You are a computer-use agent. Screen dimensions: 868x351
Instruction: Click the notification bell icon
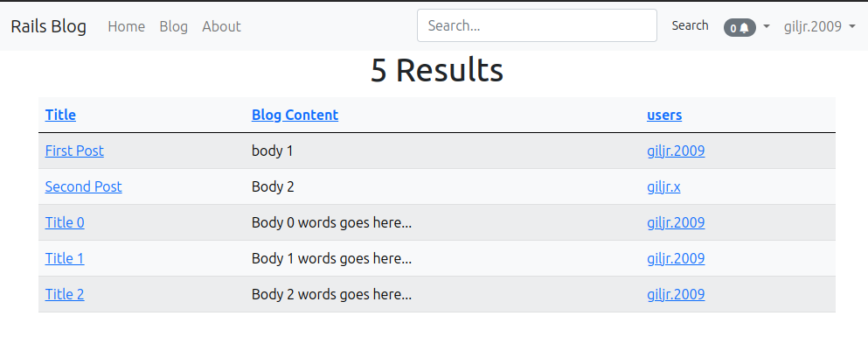pos(745,28)
